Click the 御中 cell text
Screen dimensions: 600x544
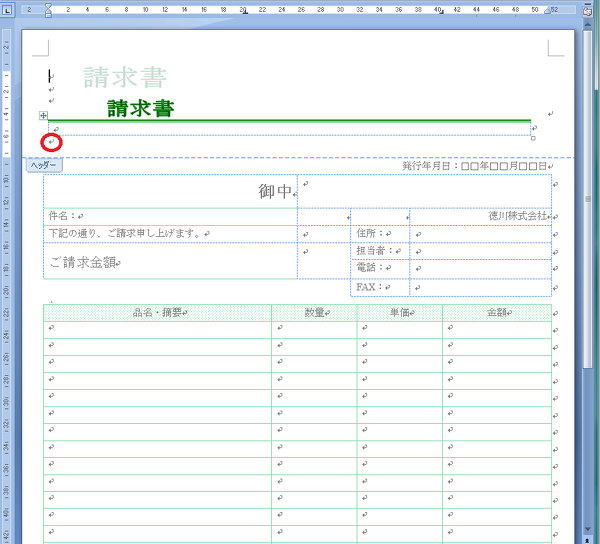(x=275, y=191)
